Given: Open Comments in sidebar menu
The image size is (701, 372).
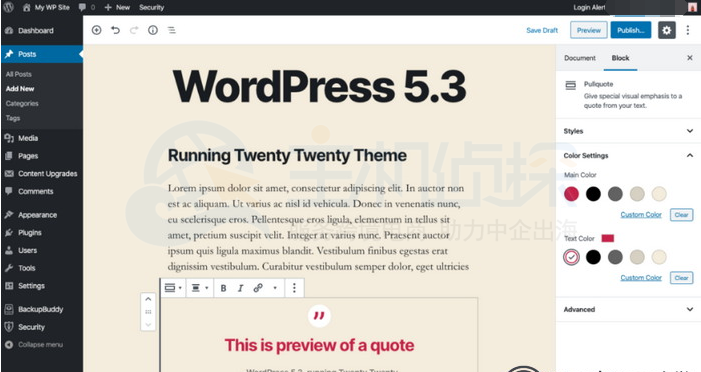Looking at the screenshot, I should (42, 191).
